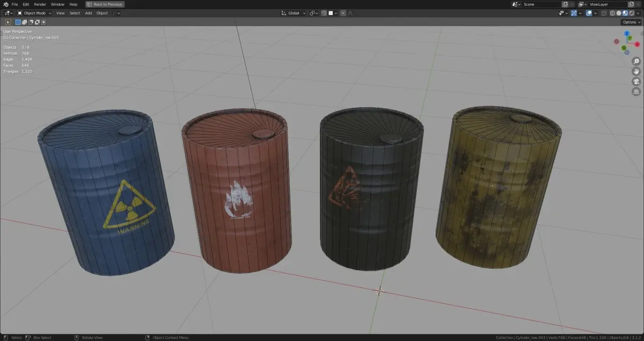This screenshot has height=341, width=644.
Task: Open the File menu
Action: point(14,4)
